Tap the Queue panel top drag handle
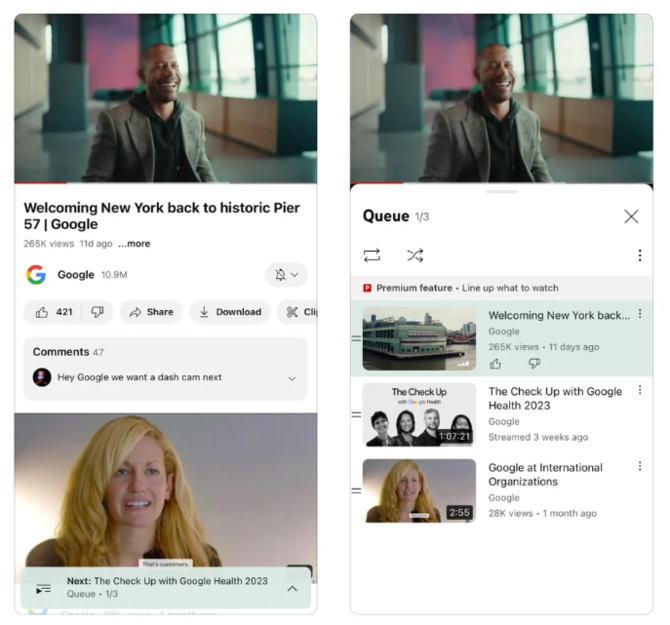The image size is (670, 625). [x=502, y=191]
